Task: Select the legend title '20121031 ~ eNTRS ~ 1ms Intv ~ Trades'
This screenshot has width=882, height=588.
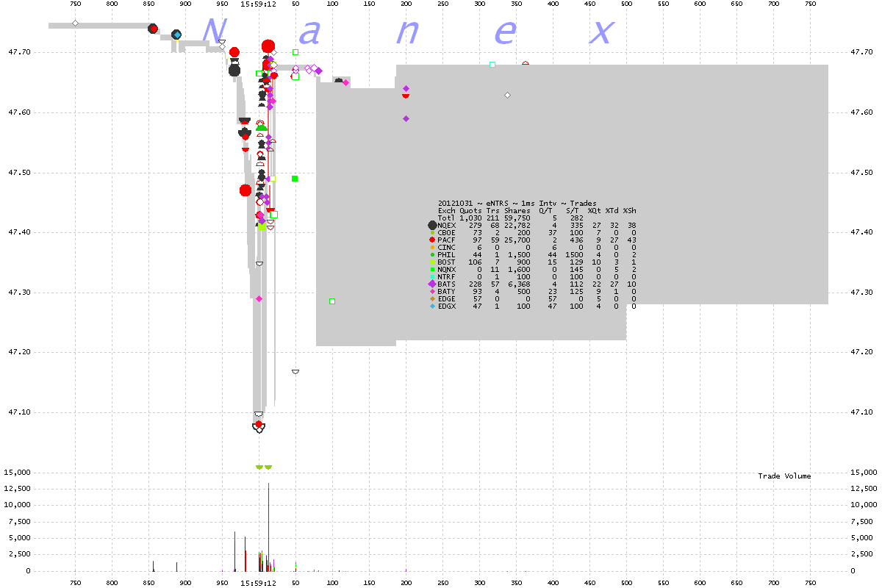Action: click(517, 203)
